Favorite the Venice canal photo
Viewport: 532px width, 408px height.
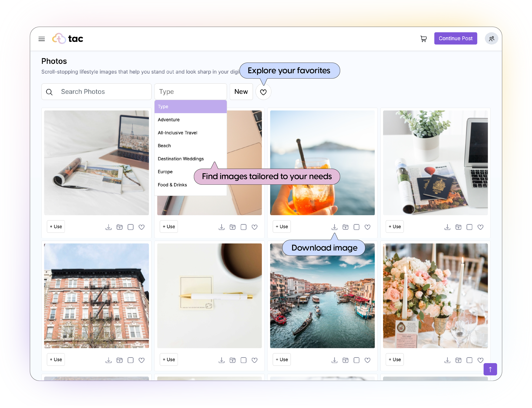click(367, 360)
